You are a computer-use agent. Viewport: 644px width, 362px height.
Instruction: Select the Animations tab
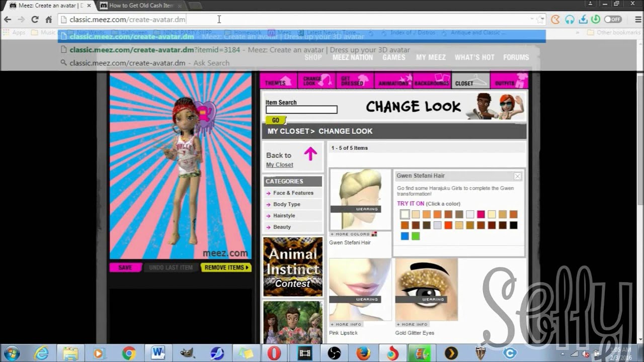[394, 80]
